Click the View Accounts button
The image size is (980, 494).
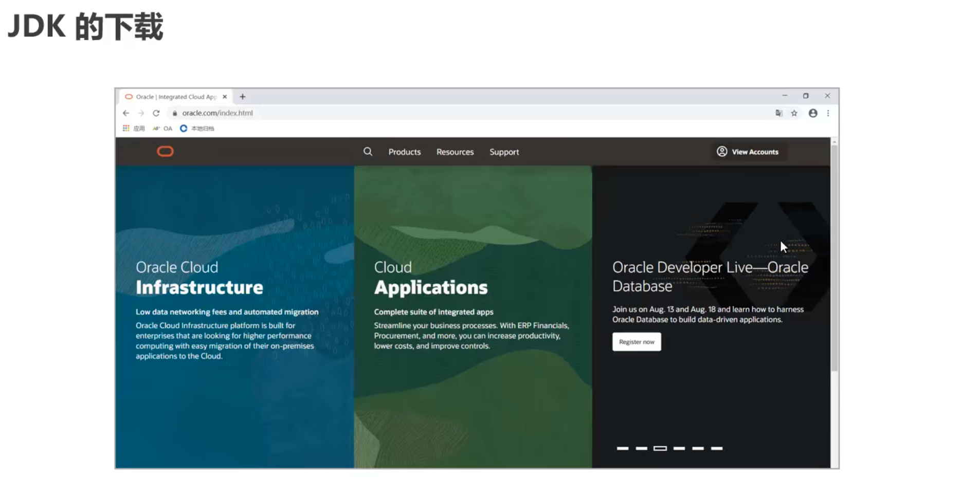[x=749, y=152]
